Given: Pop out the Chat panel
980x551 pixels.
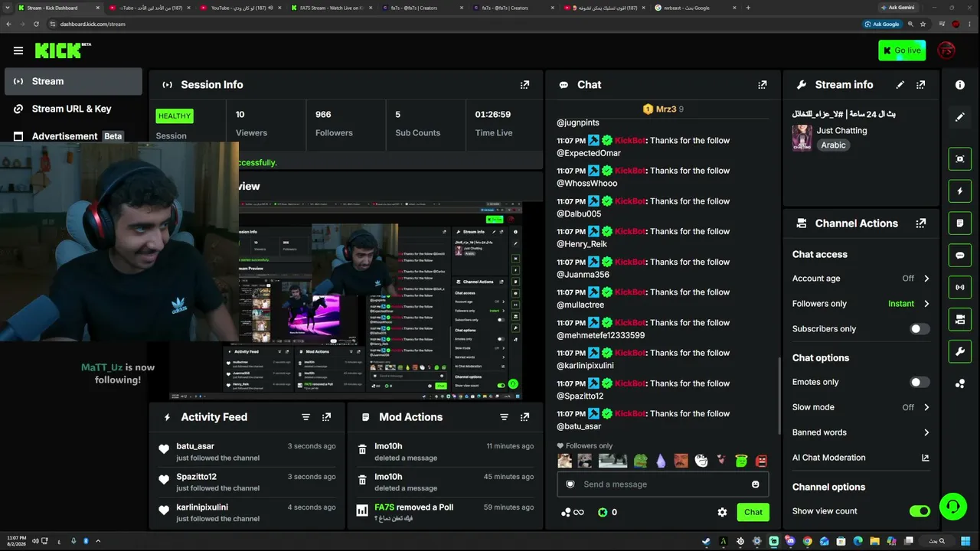Looking at the screenshot, I should pyautogui.click(x=762, y=85).
